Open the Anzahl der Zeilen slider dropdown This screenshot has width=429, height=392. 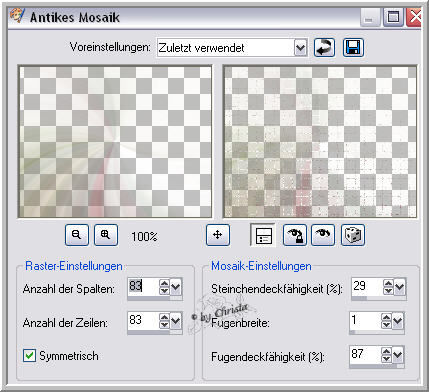176,321
